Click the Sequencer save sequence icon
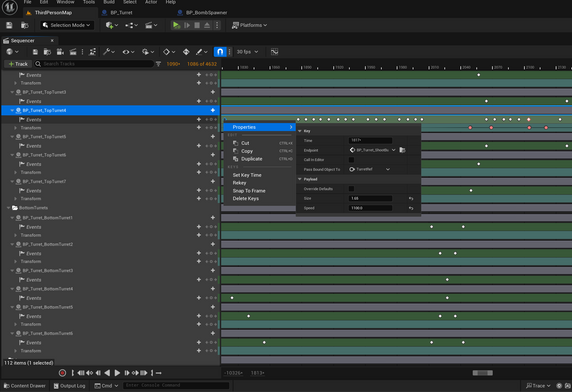The width and height of the screenshot is (572, 392). (x=35, y=52)
